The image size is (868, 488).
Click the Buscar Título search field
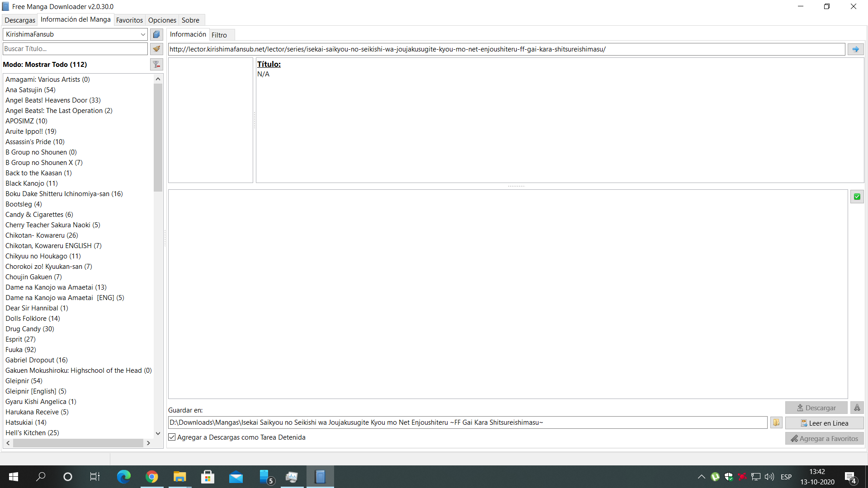[x=75, y=48]
